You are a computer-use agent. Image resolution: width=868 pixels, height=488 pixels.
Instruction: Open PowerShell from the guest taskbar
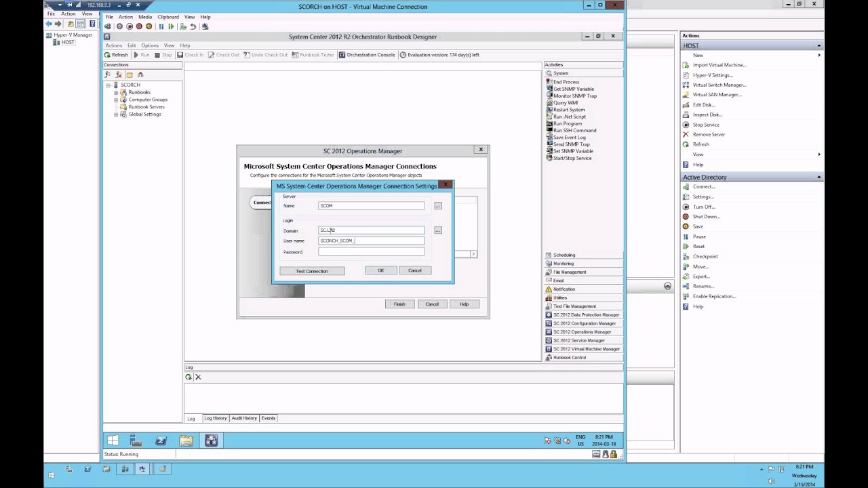(161, 441)
